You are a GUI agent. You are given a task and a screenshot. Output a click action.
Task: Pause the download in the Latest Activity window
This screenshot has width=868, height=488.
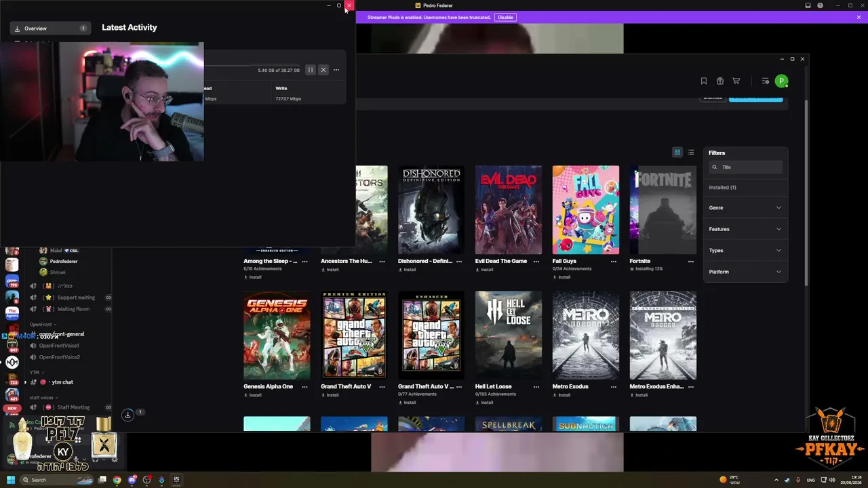coord(311,70)
